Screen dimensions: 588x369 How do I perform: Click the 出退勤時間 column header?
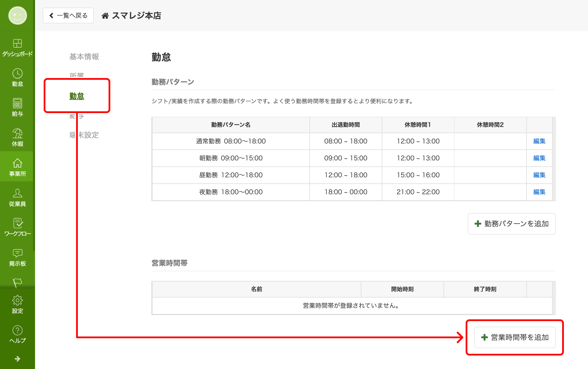[346, 125]
